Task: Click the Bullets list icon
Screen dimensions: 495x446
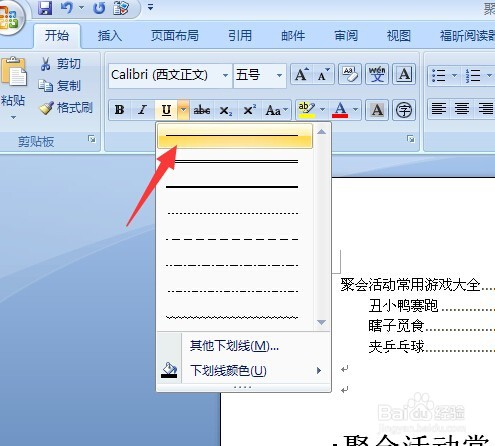Action: click(439, 75)
